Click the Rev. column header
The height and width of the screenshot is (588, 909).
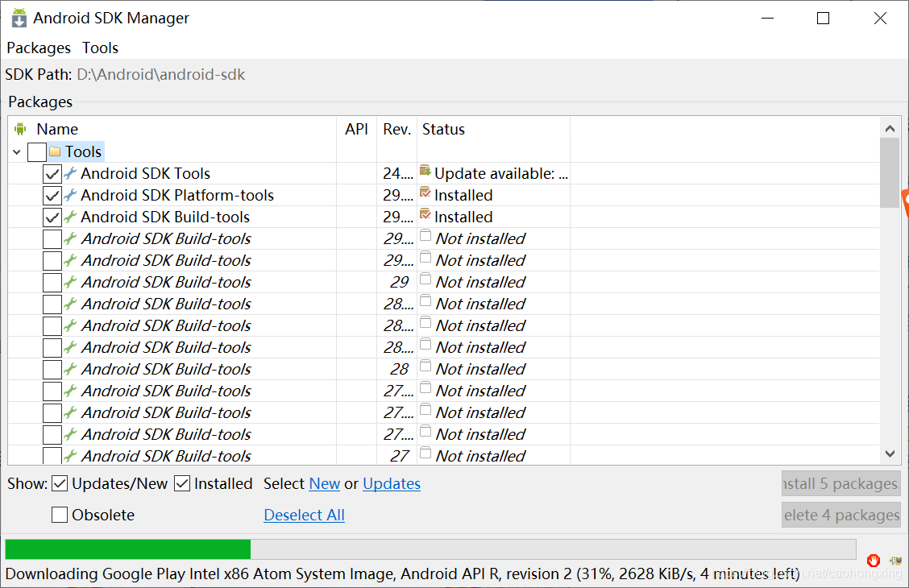(x=397, y=129)
